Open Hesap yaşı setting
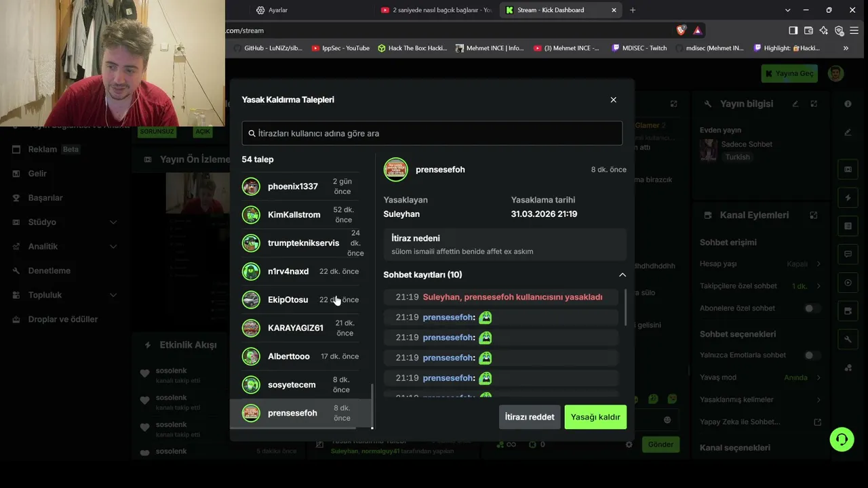 point(760,264)
